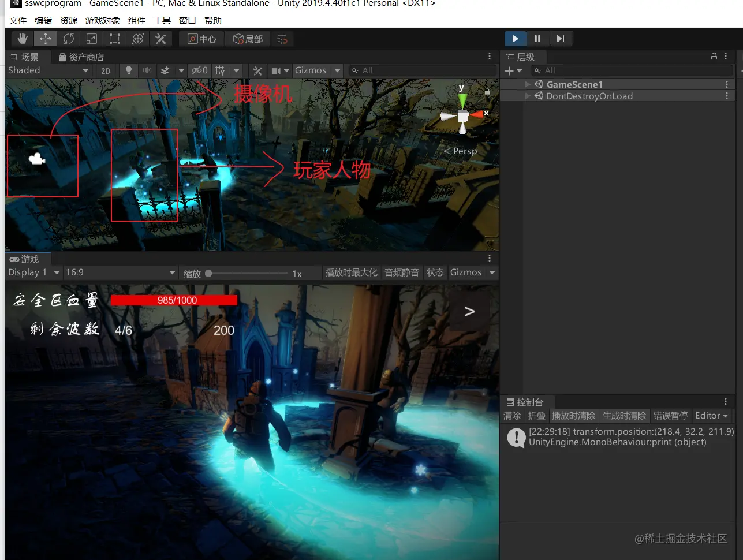Toggle 生成时清除 in Console
Screen dimensions: 743x560
pyautogui.click(x=624, y=416)
